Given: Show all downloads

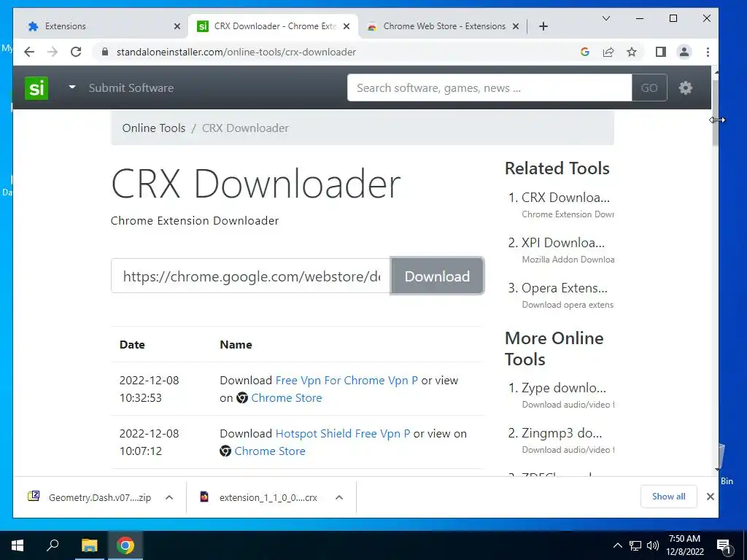Looking at the screenshot, I should [669, 496].
